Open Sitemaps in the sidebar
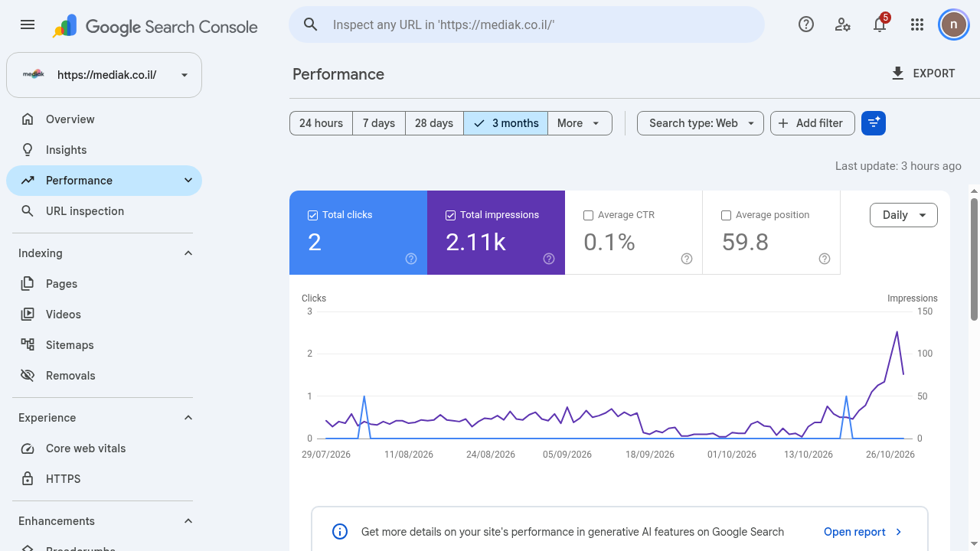Image resolution: width=980 pixels, height=551 pixels. pos(104,345)
